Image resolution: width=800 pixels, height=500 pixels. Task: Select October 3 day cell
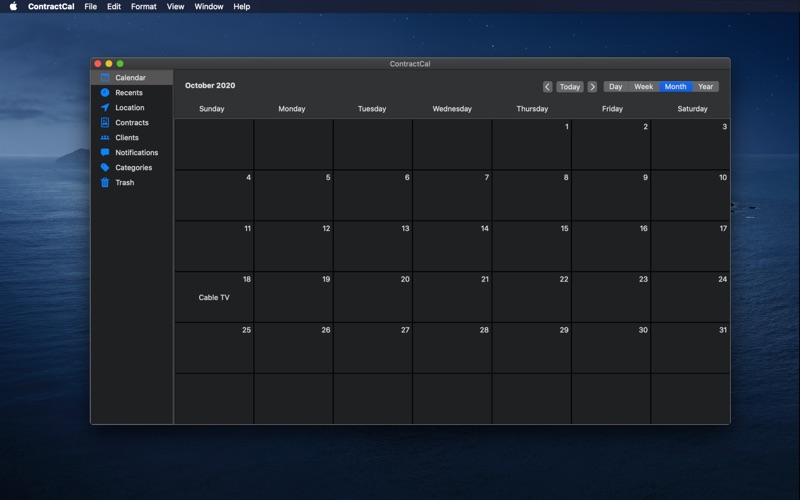click(690, 144)
